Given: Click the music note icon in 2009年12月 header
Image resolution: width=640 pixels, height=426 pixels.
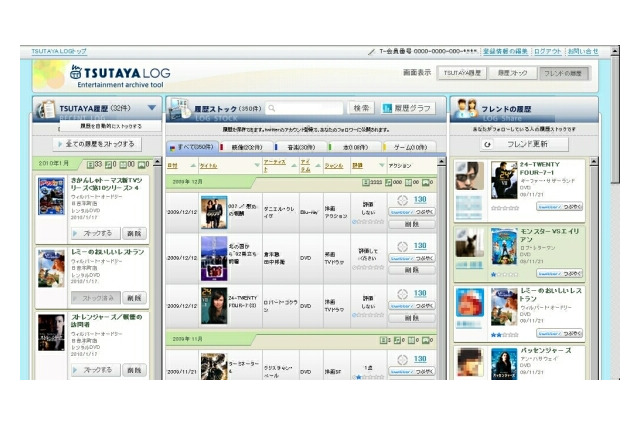Looking at the screenshot, I should point(389,182).
